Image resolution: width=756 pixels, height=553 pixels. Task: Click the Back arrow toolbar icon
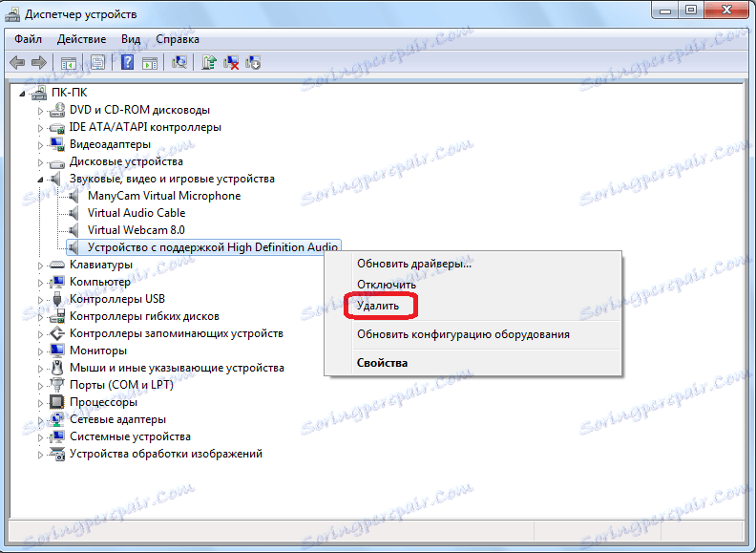(x=17, y=62)
